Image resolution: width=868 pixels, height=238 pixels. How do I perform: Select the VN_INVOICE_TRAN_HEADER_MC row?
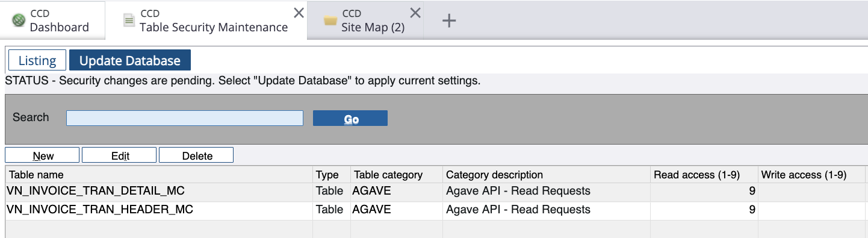(436, 210)
